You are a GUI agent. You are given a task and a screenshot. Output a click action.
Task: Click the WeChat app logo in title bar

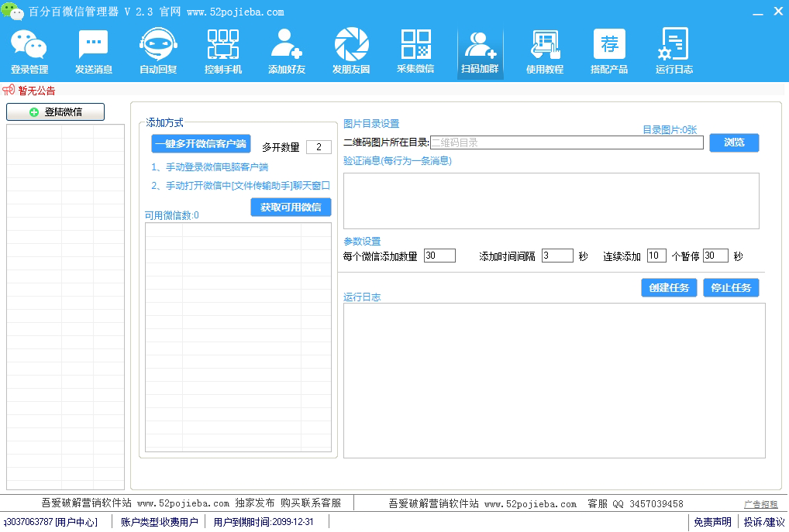12,11
